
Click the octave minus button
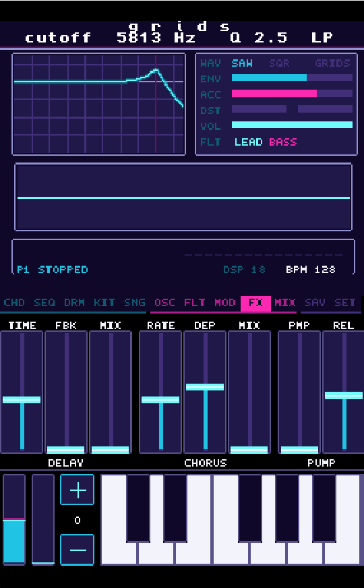78,550
